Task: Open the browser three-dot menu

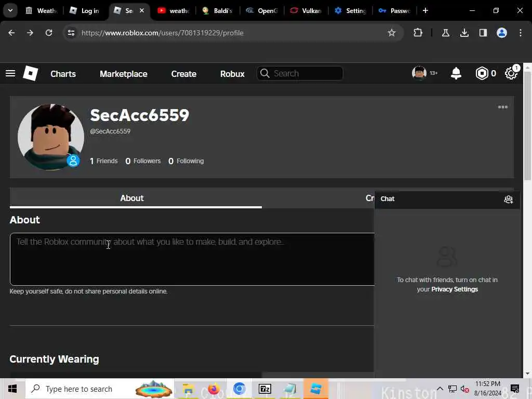Action: pos(521,33)
